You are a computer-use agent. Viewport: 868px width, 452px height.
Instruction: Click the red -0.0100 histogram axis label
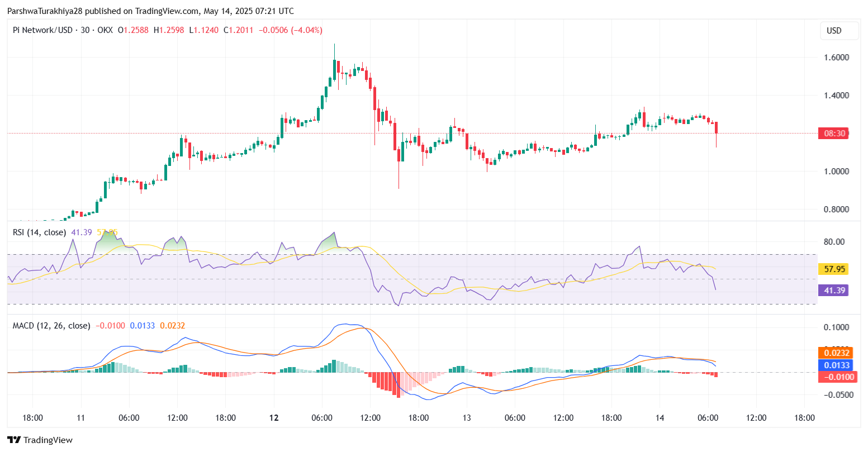tap(834, 377)
